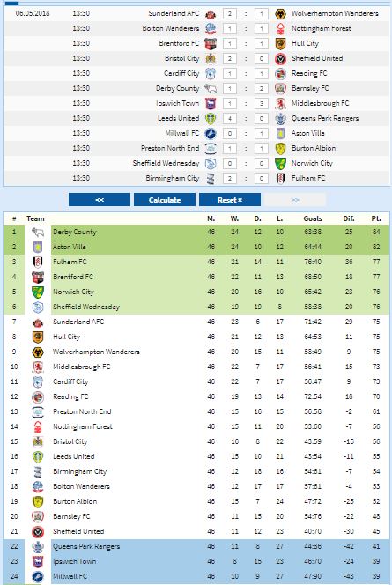Image resolution: width=392 pixels, height=585 pixels.
Task: Go to previous matchday with << button
Action: [x=100, y=200]
